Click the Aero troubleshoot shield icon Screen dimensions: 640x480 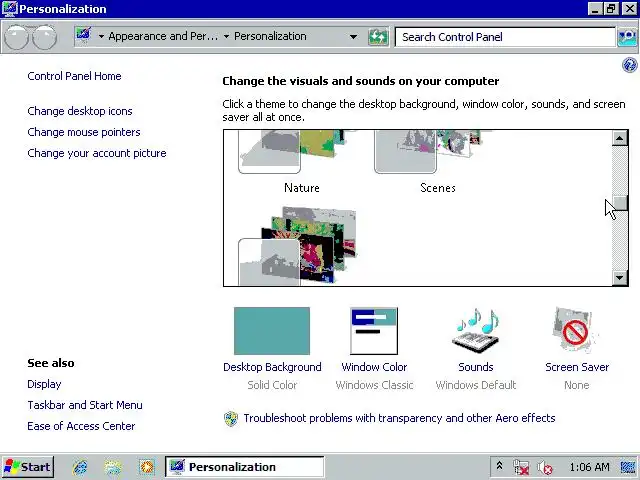click(x=231, y=418)
